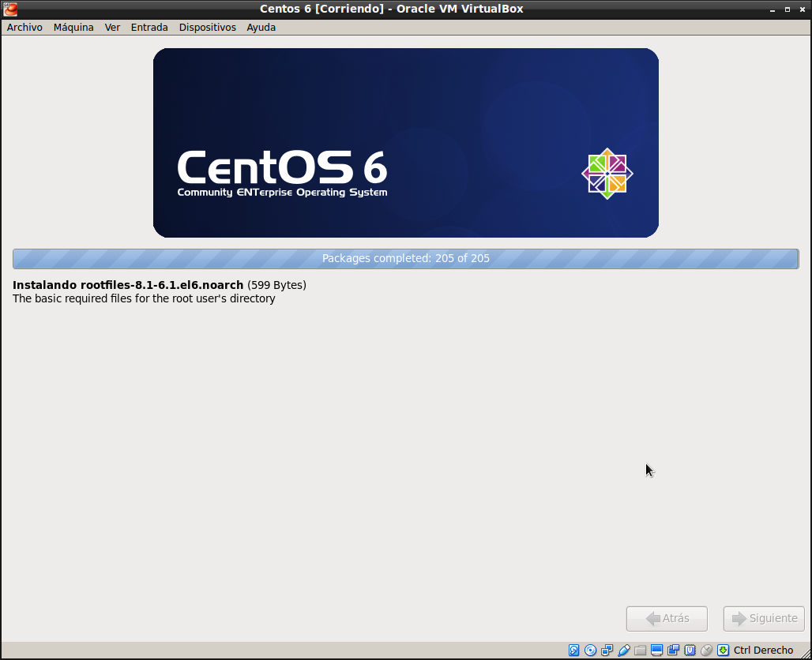Click the Atrás button
Image resolution: width=812 pixels, height=660 pixels.
coord(667,618)
